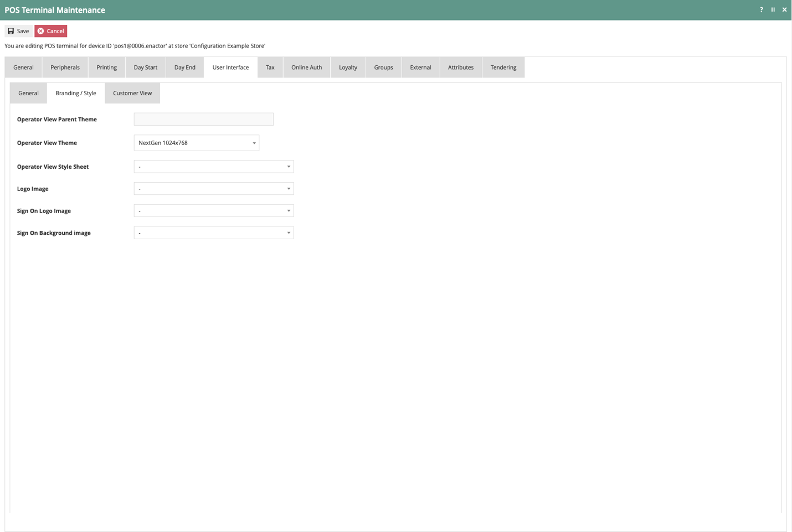Select the Branding / Style sub-tab

coord(76,93)
